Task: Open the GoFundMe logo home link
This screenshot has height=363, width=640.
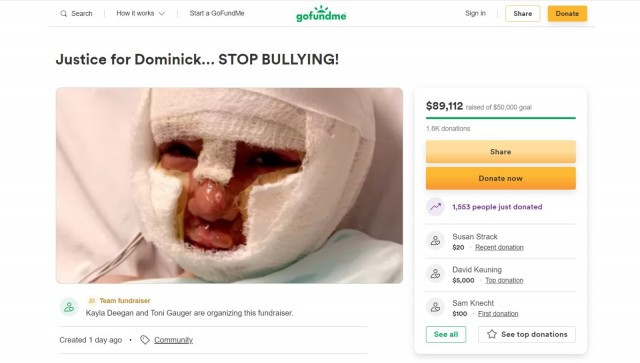Action: pyautogui.click(x=321, y=13)
